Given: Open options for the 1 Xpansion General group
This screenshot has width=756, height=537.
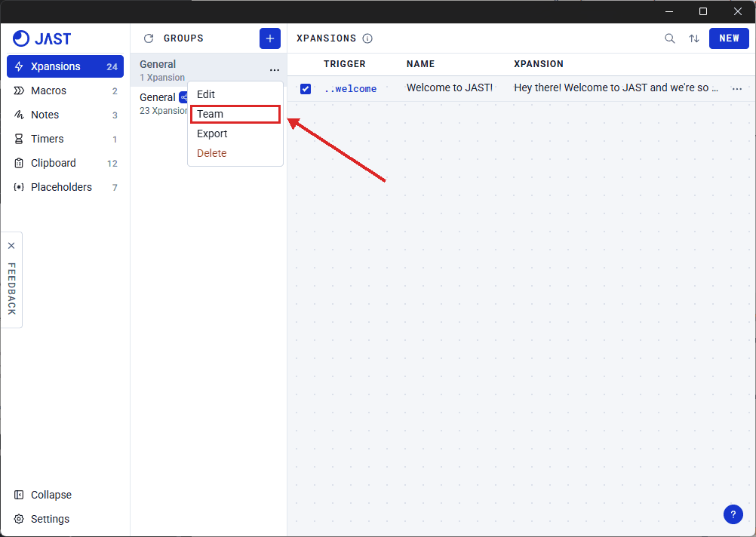Looking at the screenshot, I should tap(275, 70).
